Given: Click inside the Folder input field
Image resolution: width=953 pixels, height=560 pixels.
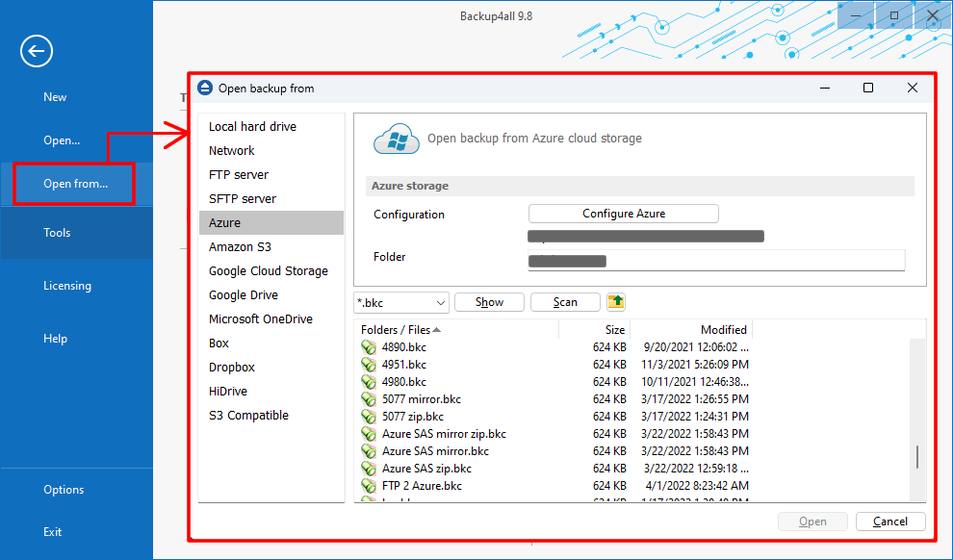Looking at the screenshot, I should click(714, 260).
